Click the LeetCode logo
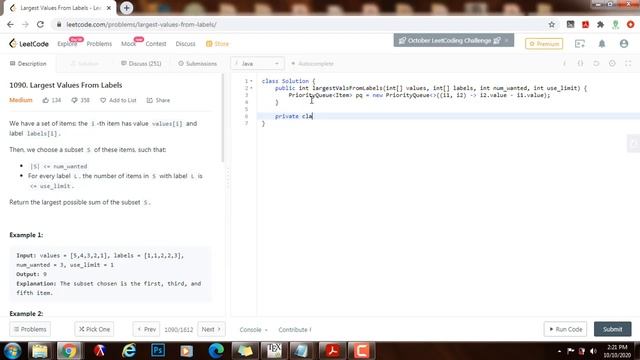Screen dimensions: 640x360 pyautogui.click(x=29, y=44)
